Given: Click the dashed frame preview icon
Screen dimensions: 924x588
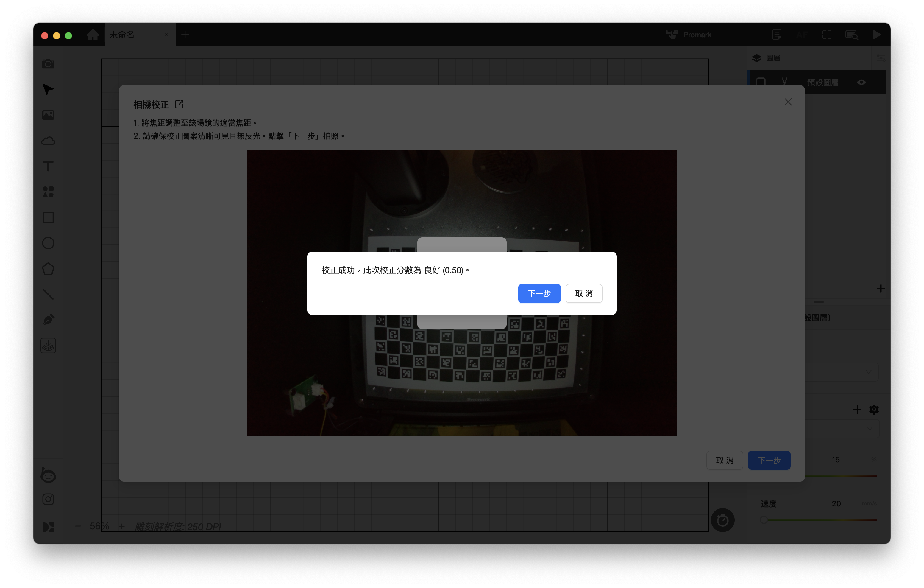Looking at the screenshot, I should (x=827, y=35).
